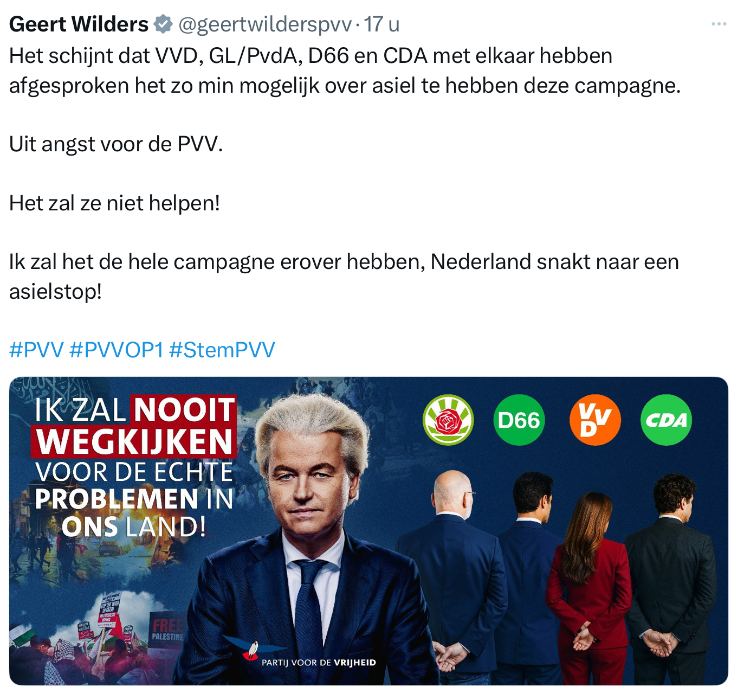Open the tweet via the 17 u timestamp
731x700 pixels.
click(381, 24)
